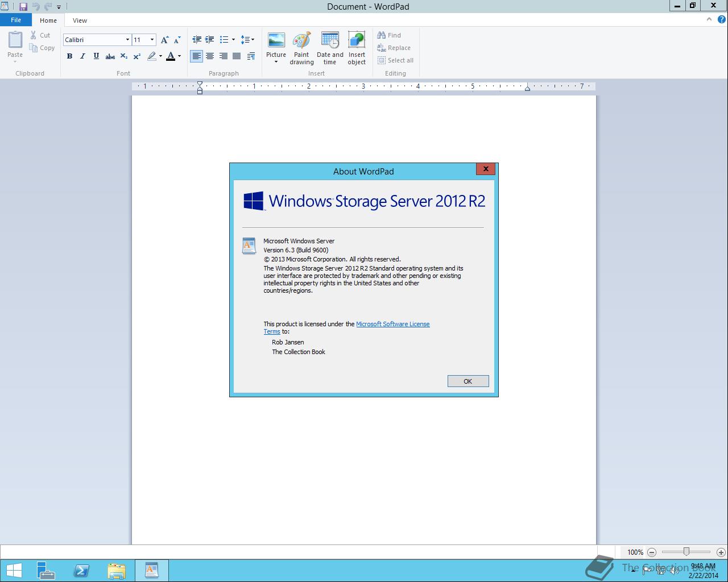Expand the Picture dropdown arrow
The width and height of the screenshot is (728, 582).
pyautogui.click(x=276, y=62)
